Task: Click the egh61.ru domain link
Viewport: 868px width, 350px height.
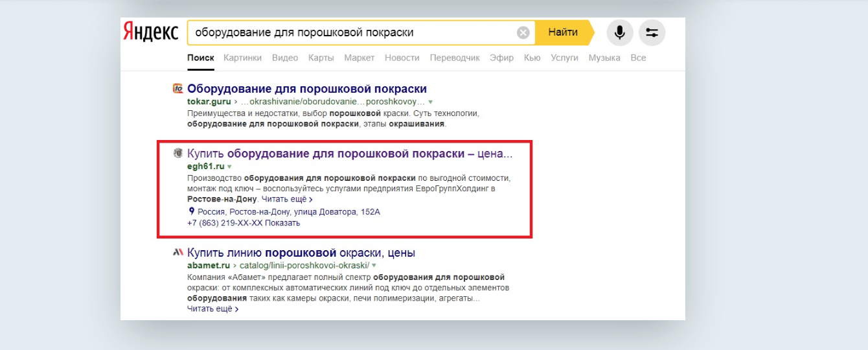Action: [205, 167]
